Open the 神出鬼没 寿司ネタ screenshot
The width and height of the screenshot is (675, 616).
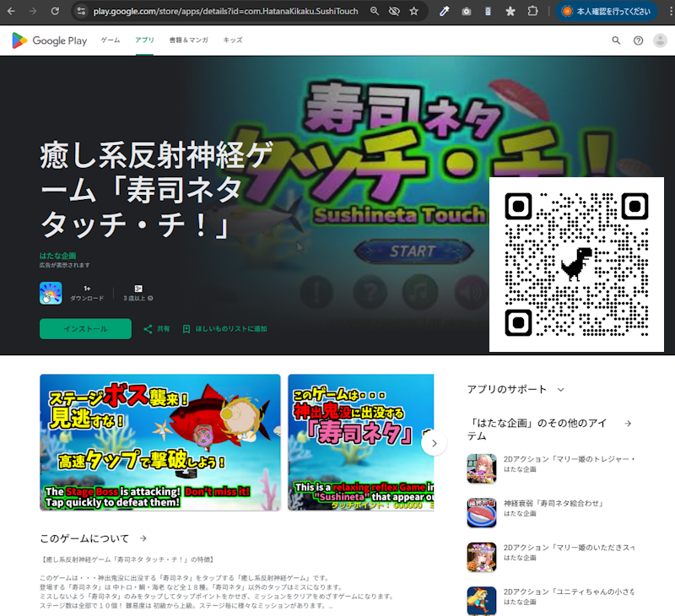(361, 442)
